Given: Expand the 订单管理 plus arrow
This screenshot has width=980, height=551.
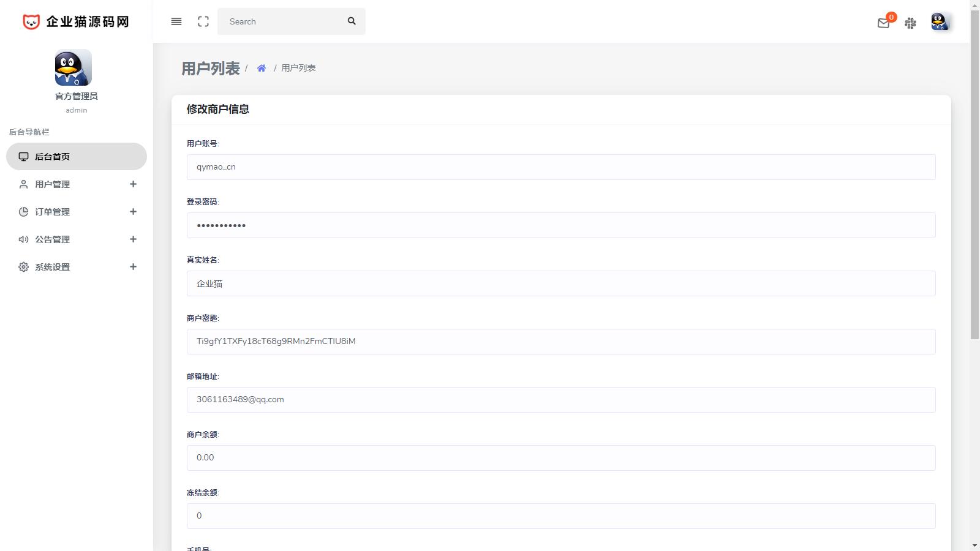Looking at the screenshot, I should point(133,212).
